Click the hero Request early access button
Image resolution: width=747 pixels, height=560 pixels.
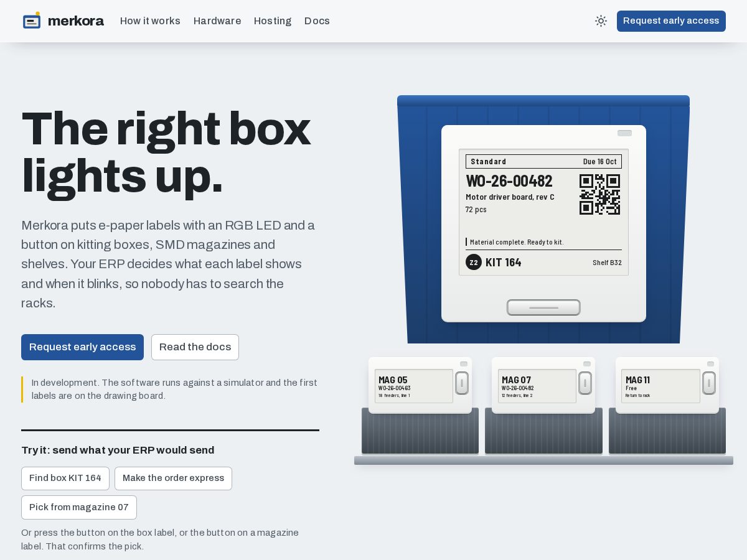coord(82,347)
